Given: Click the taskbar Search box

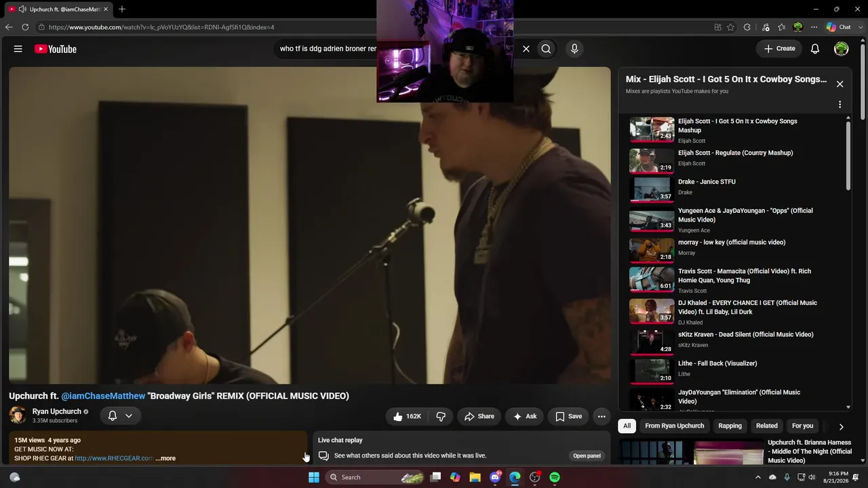Looking at the screenshot, I should (x=375, y=477).
